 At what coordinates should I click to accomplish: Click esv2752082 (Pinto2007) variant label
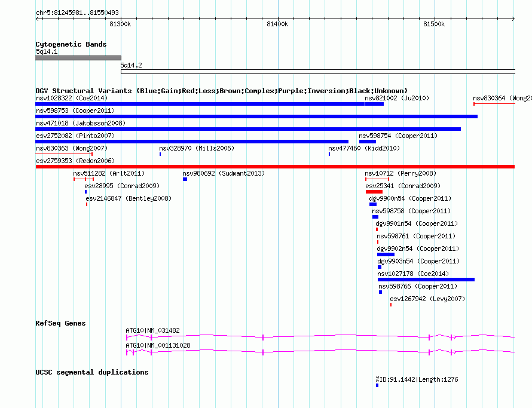coord(75,136)
